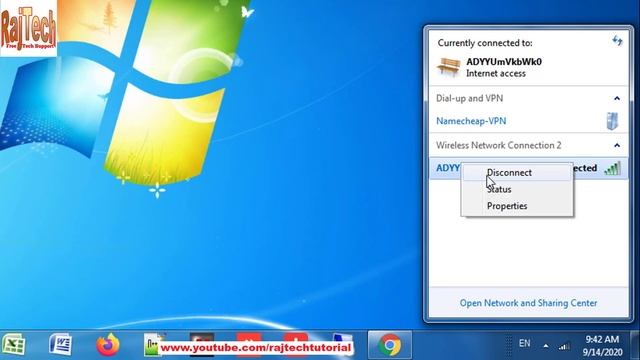
Task: Collapse the Dial-up and VPN section
Action: point(617,98)
